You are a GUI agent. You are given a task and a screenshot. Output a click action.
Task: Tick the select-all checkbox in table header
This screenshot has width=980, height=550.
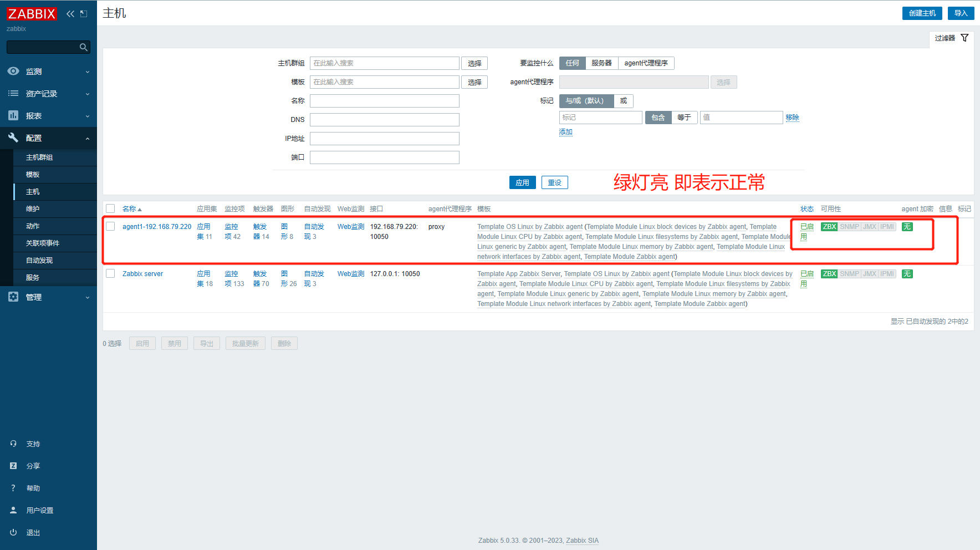pos(110,208)
